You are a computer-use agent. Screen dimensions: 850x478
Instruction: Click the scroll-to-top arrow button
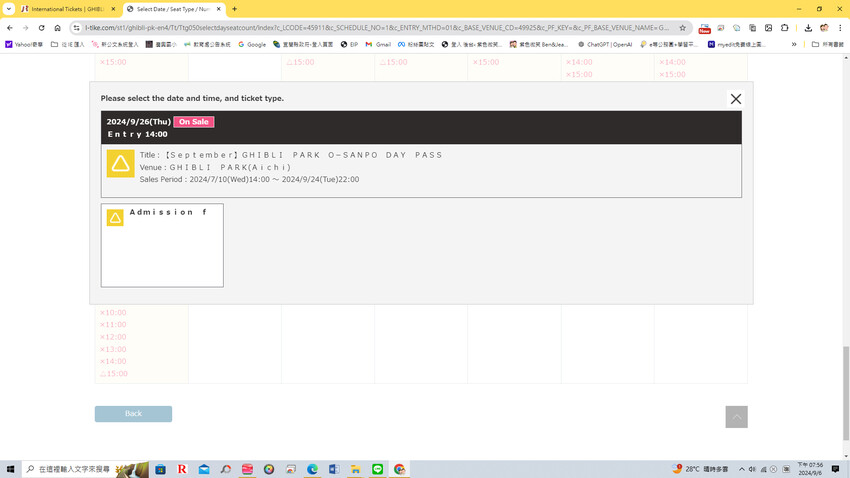point(736,417)
